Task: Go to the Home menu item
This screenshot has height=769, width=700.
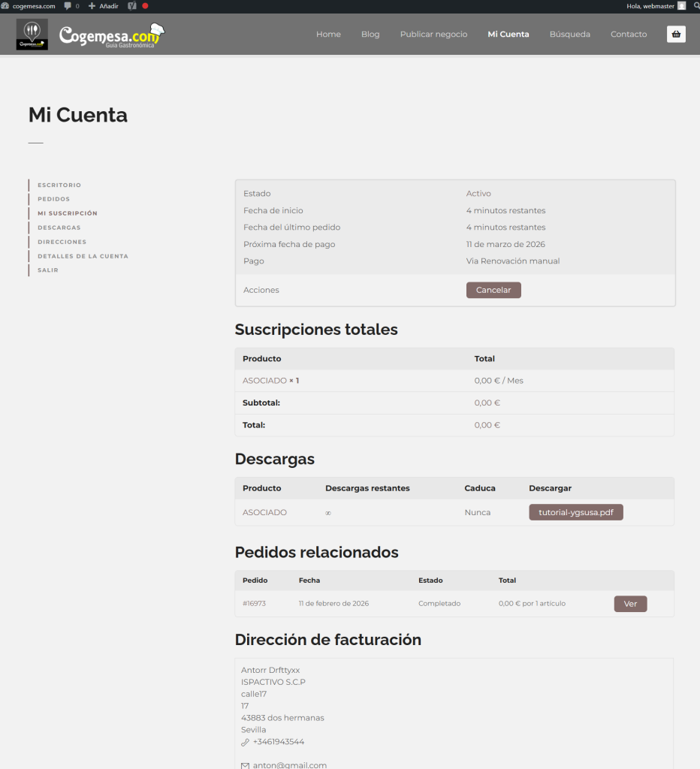Action: [328, 35]
